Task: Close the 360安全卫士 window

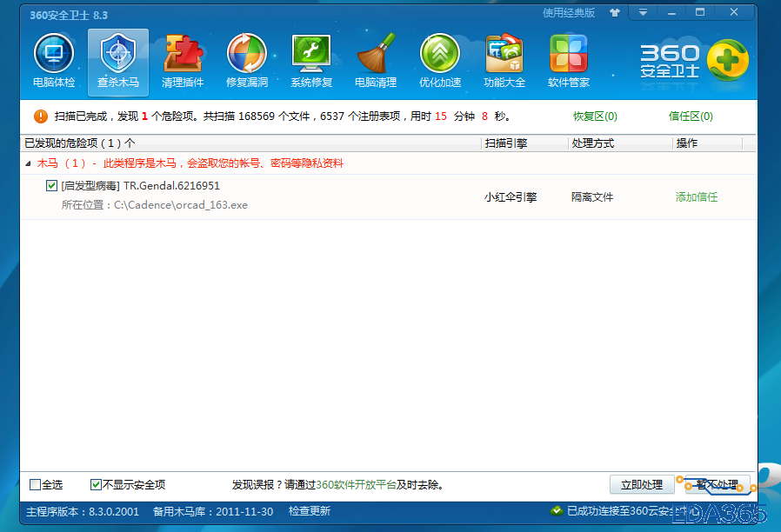Action: coord(734,12)
